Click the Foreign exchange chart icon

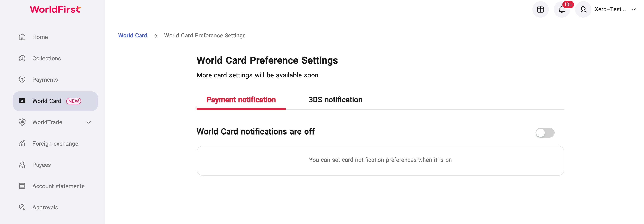coord(22,144)
